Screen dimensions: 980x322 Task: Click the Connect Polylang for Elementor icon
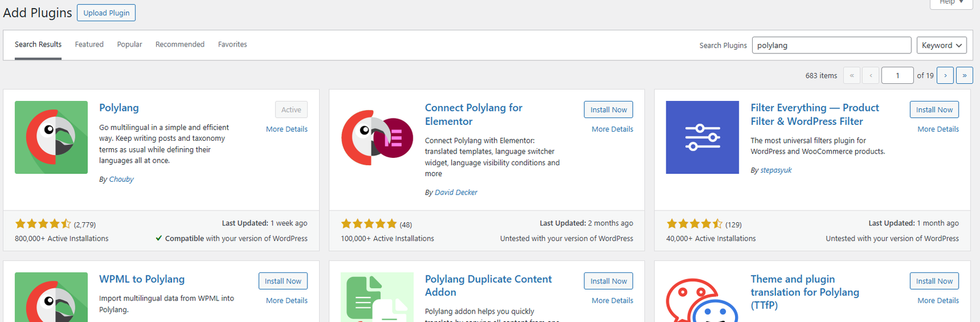[377, 137]
